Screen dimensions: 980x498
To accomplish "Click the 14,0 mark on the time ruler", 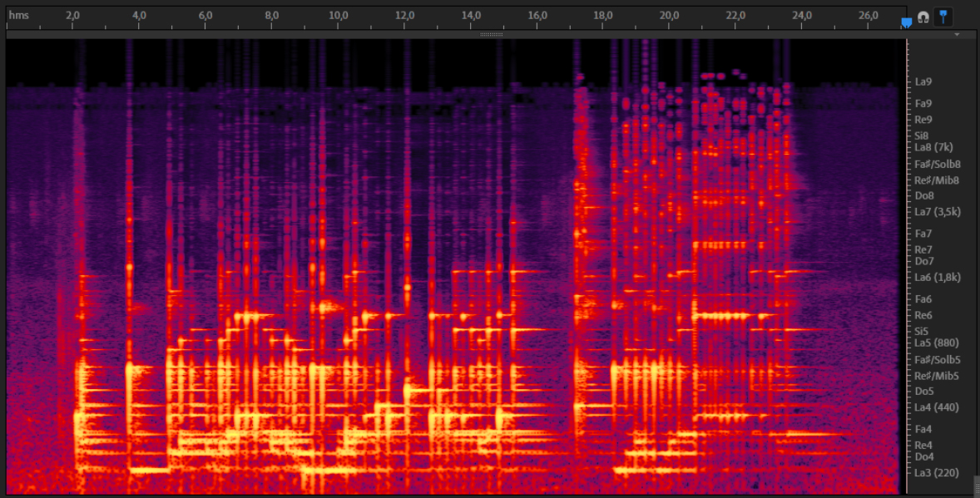I will [x=471, y=15].
